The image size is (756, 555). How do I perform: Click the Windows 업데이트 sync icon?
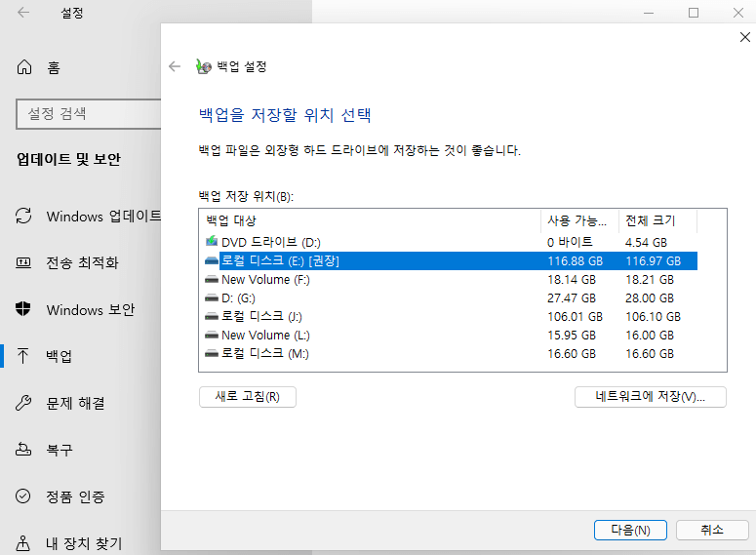23,216
